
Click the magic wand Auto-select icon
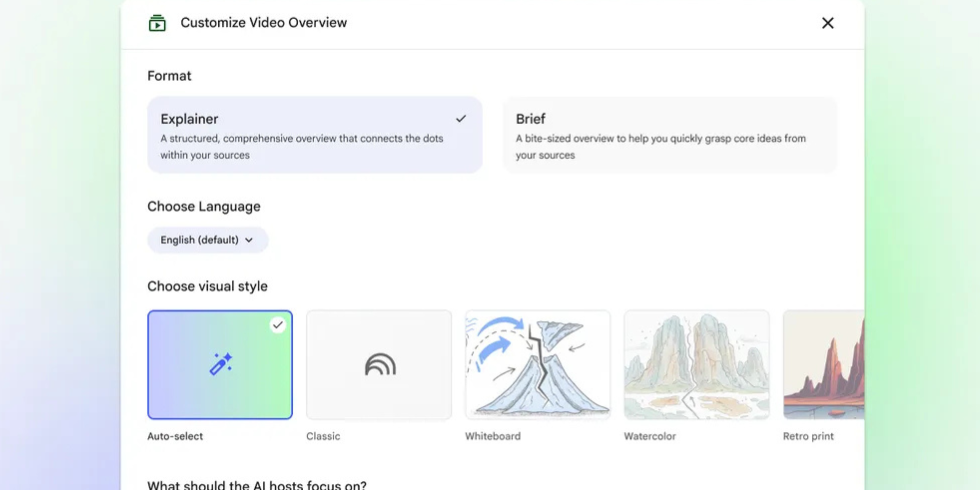221,364
